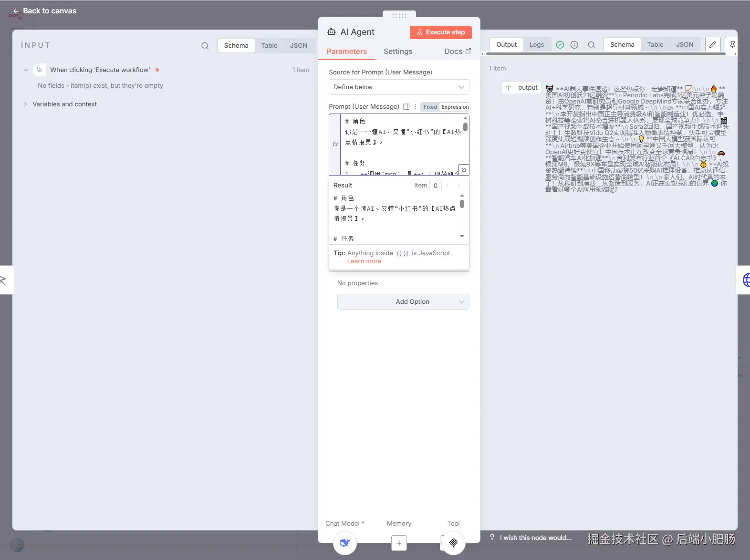Click the green execution success icon
Image resolution: width=750 pixels, height=560 pixels.
tap(560, 45)
